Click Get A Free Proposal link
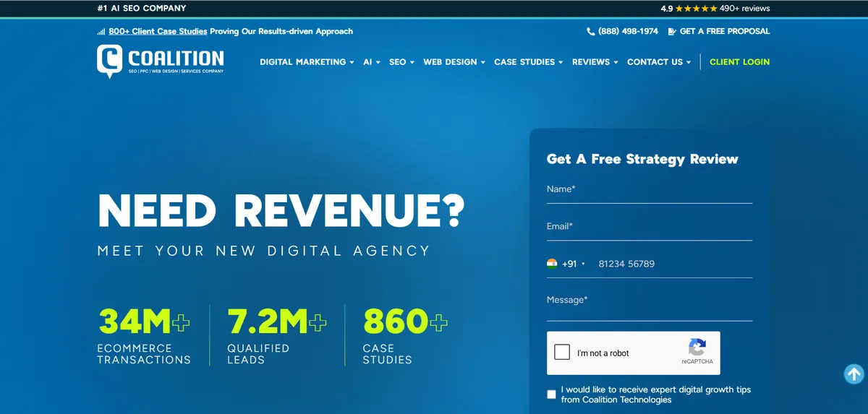 [x=725, y=31]
